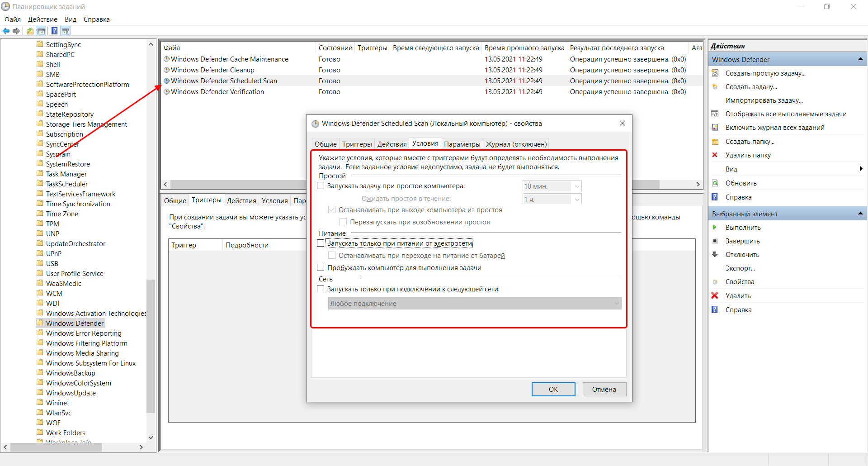868x466 pixels.
Task: Click the folder tree's horizontal scrollbar thumb
Action: (x=56, y=447)
